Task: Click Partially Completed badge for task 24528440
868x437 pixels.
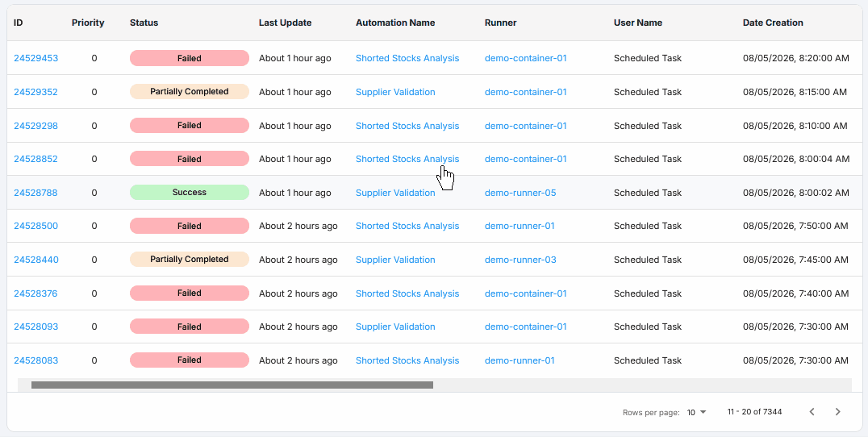Action: (190, 260)
